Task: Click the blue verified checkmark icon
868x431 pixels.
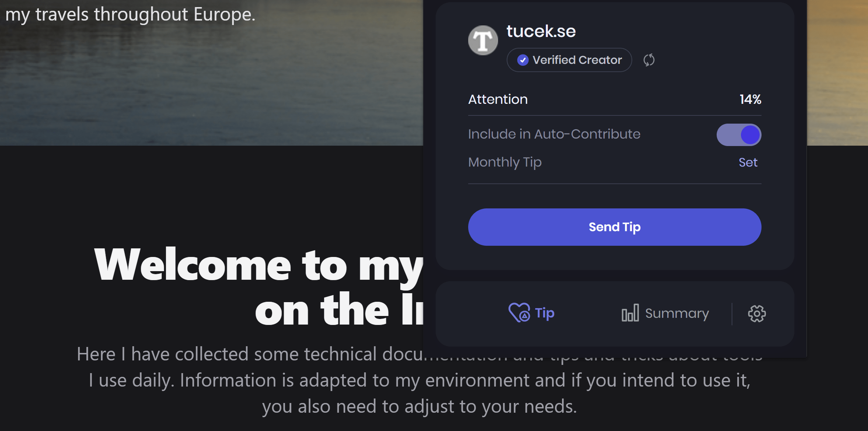Action: (523, 60)
